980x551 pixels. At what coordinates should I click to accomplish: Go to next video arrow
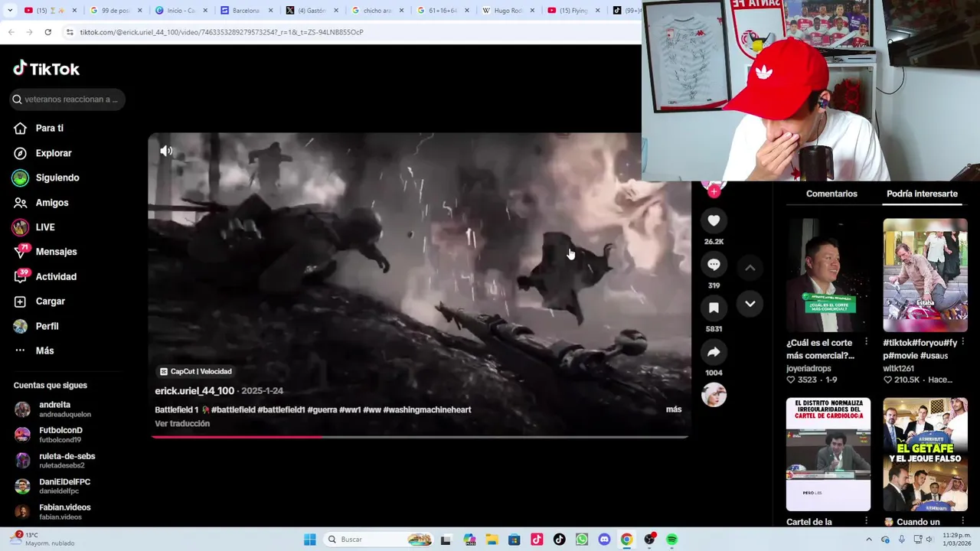[750, 304]
